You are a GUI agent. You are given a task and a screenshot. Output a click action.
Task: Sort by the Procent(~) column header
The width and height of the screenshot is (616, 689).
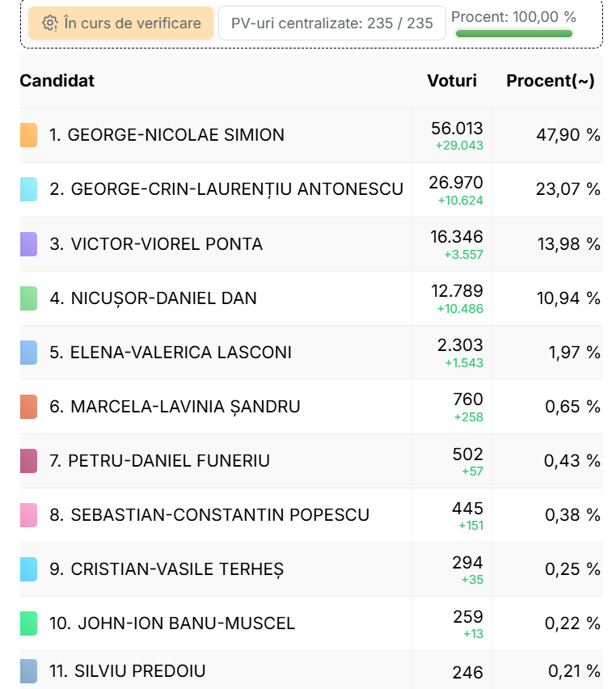(551, 81)
